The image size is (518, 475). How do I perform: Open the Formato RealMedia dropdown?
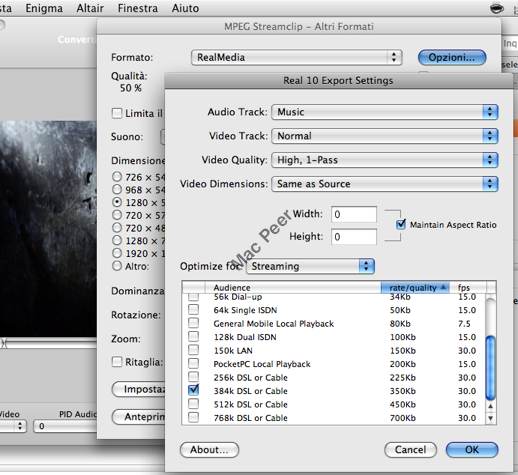[297, 57]
